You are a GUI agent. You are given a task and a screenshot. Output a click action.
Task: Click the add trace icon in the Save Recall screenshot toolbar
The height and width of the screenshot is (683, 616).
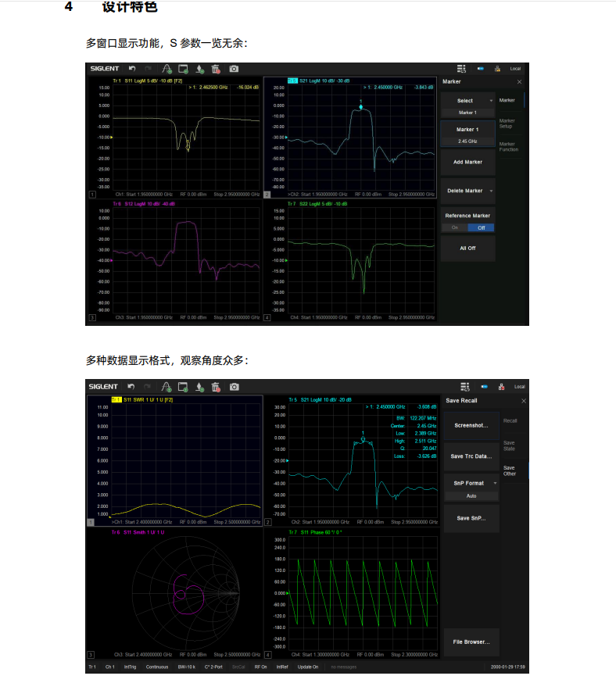click(x=166, y=387)
